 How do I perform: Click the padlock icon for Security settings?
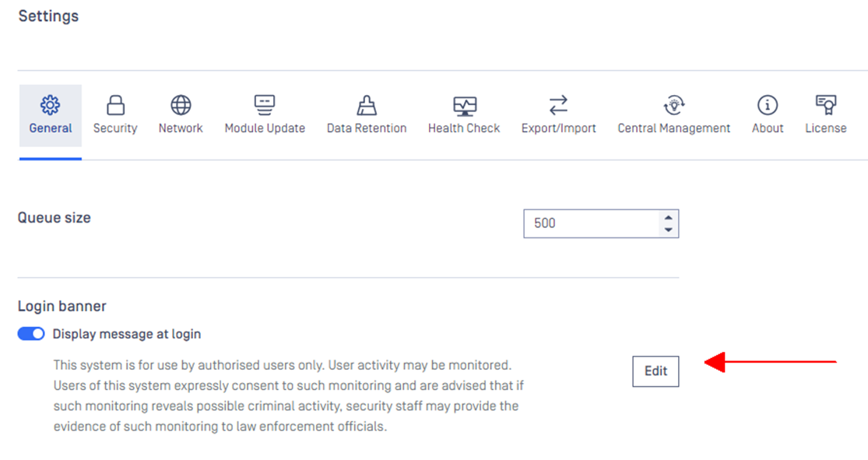[115, 104]
